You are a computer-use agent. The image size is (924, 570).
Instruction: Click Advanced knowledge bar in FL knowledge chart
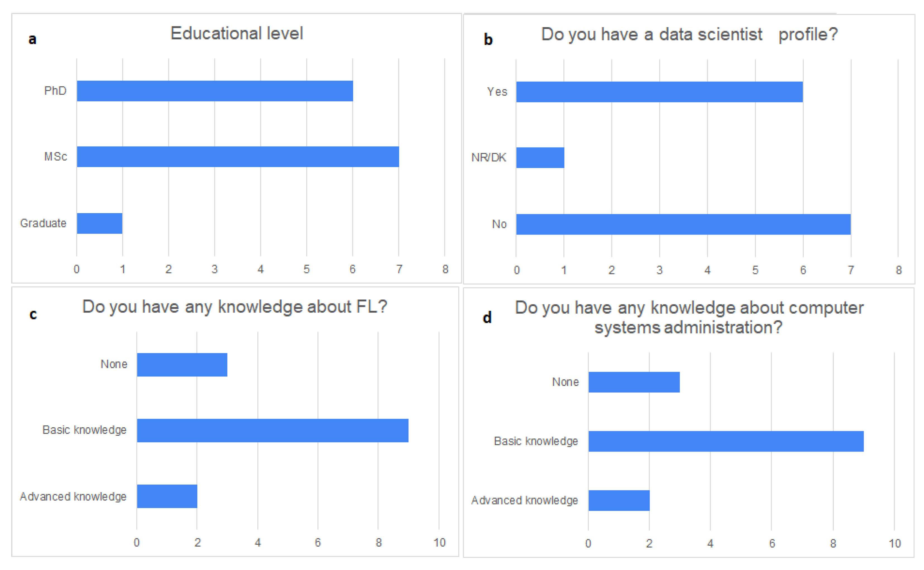(167, 496)
